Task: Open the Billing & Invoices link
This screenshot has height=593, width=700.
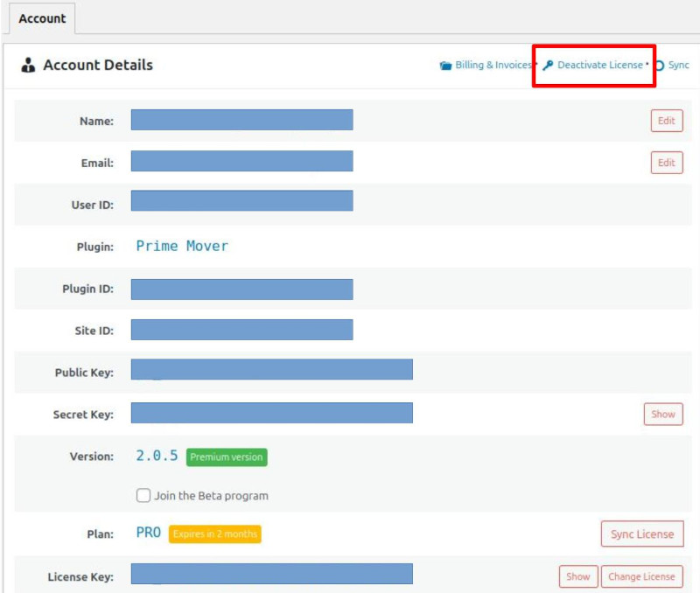Action: [493, 65]
